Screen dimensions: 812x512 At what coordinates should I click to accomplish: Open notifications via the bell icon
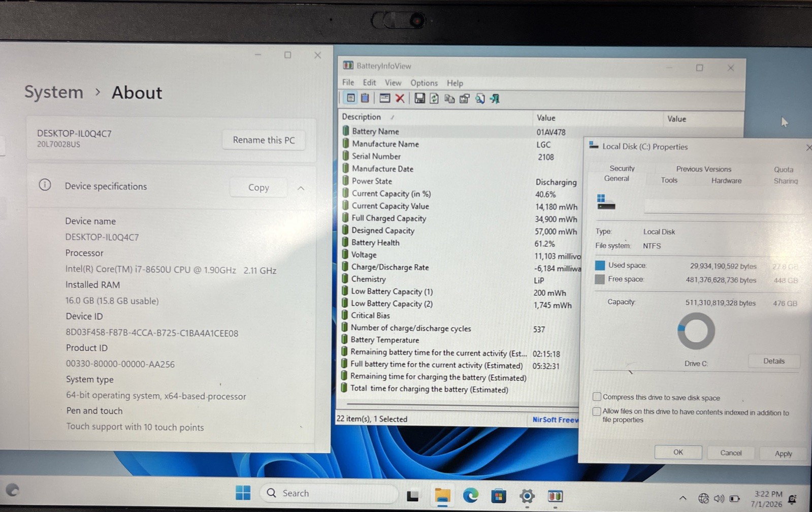792,499
